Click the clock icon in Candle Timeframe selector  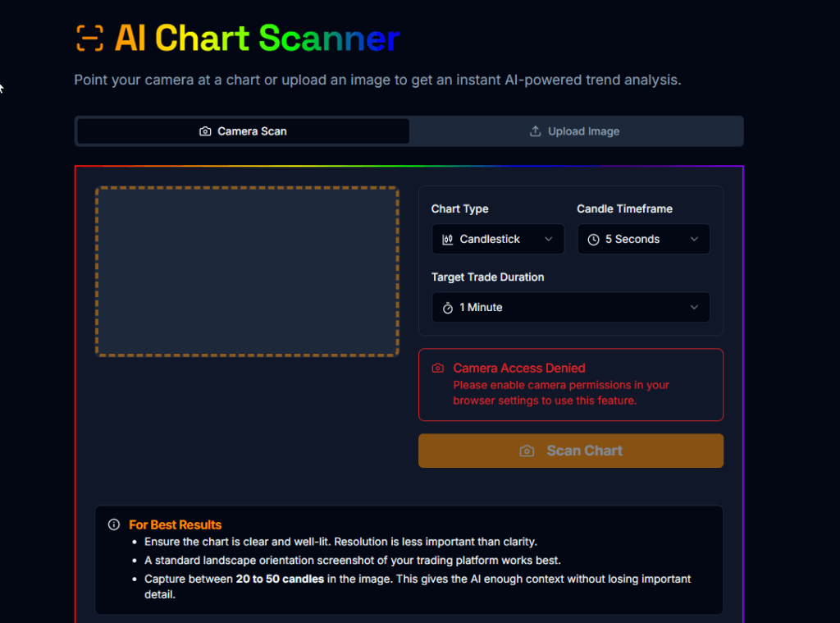pyautogui.click(x=592, y=239)
